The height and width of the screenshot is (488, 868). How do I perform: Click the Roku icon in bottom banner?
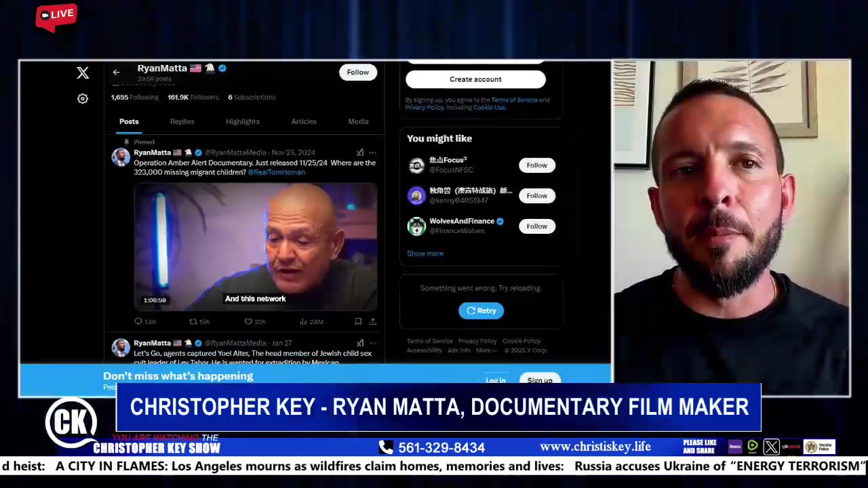735,447
